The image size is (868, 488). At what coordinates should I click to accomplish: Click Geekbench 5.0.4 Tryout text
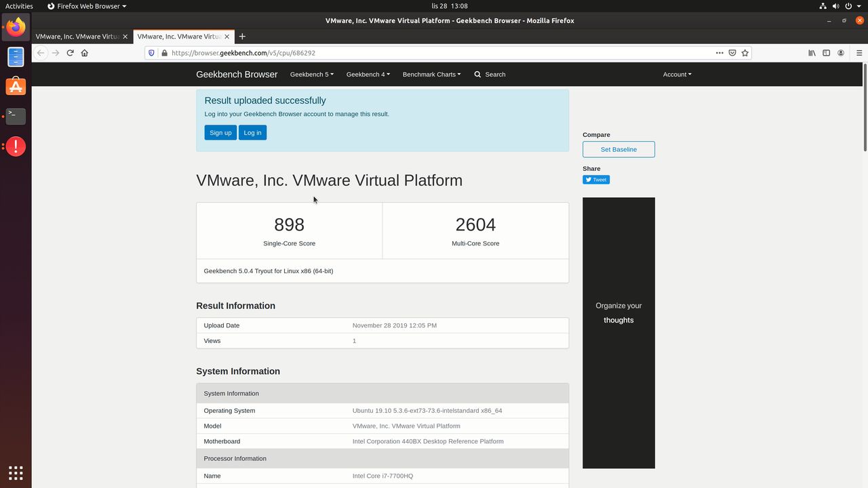click(x=269, y=271)
